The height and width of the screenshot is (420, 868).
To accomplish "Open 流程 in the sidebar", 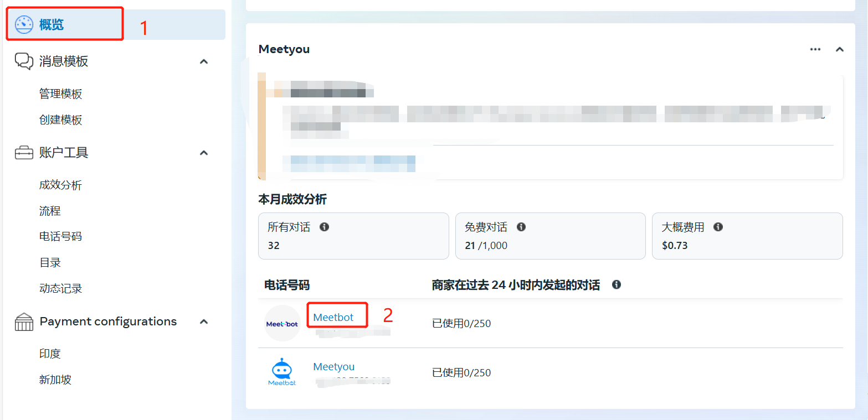I will (x=50, y=211).
